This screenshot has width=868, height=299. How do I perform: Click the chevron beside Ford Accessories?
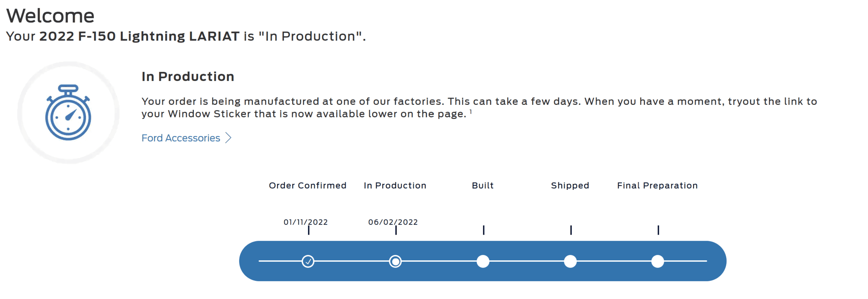228,138
